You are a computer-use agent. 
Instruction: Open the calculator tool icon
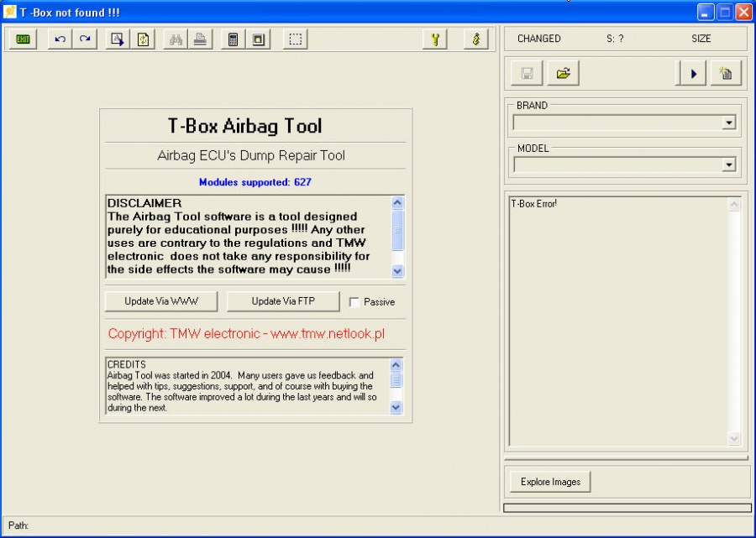point(234,39)
